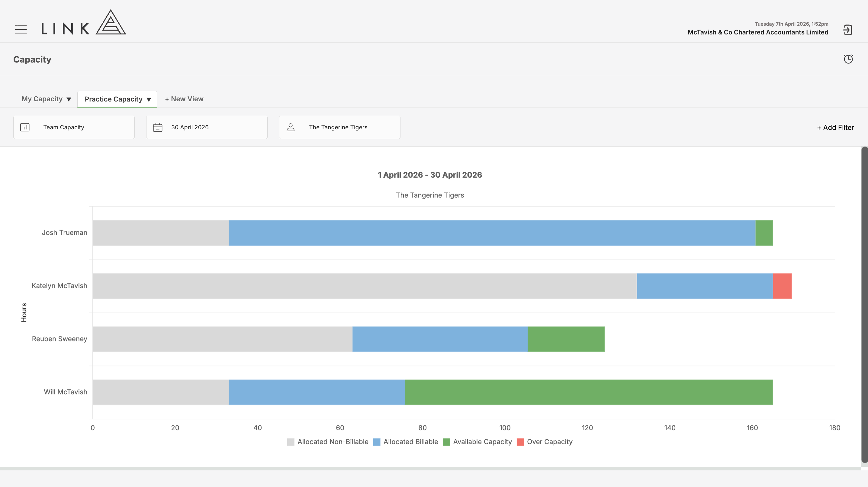Click the Capacity page heading
The width and height of the screenshot is (868, 487).
(32, 60)
